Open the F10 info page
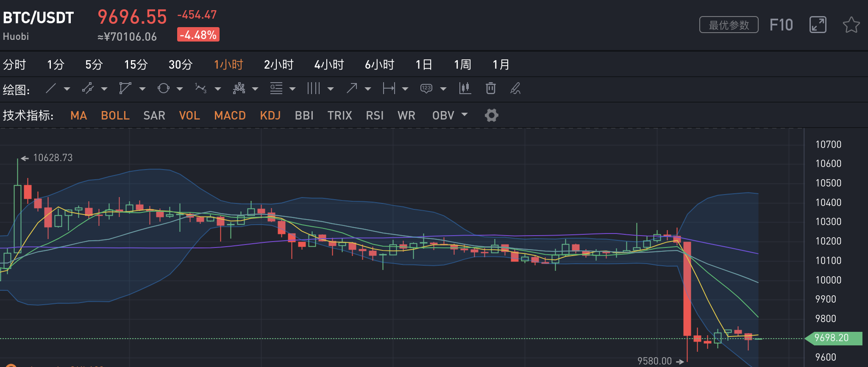This screenshot has width=868, height=367. [781, 25]
